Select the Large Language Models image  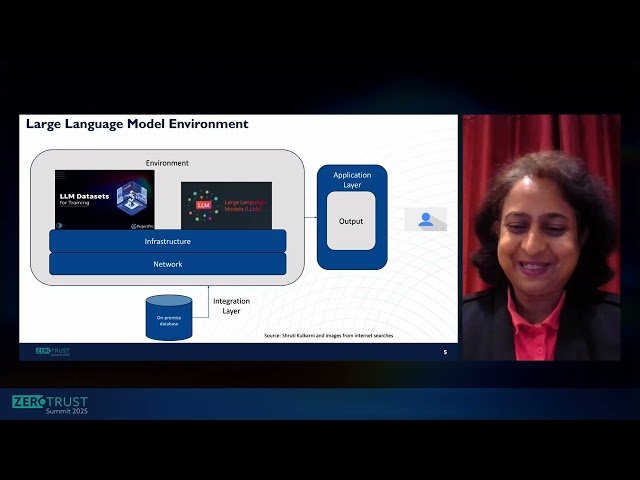[226, 205]
